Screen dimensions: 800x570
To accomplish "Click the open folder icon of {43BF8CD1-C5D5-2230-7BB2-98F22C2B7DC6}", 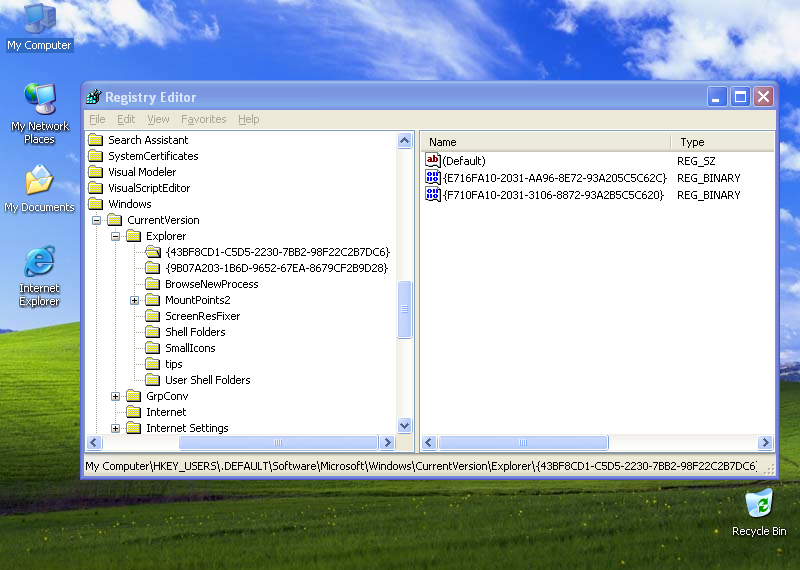I will [x=153, y=252].
